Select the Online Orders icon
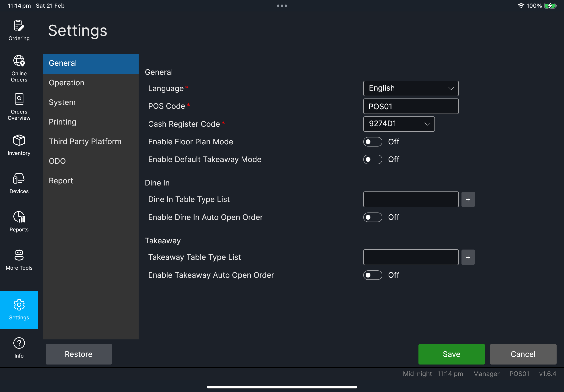Viewport: 564px width, 392px height. pos(19,68)
